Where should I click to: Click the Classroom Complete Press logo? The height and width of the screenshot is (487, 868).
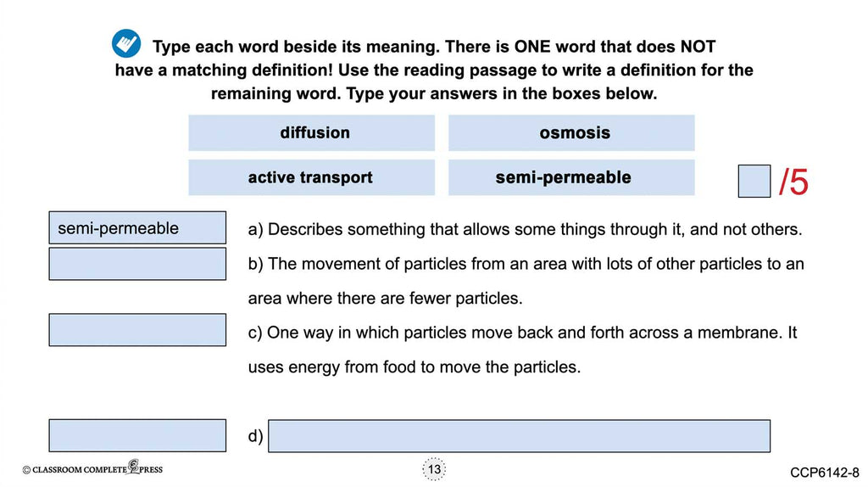(92, 468)
